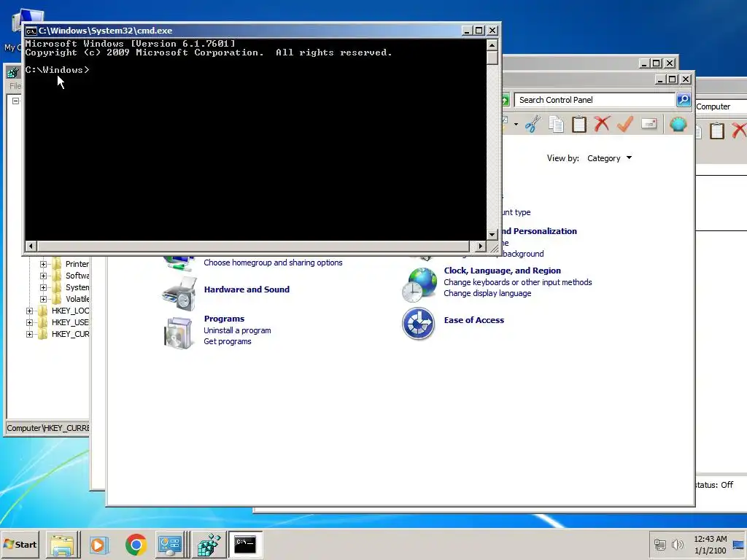Click the Uninstall a program link

[237, 330]
